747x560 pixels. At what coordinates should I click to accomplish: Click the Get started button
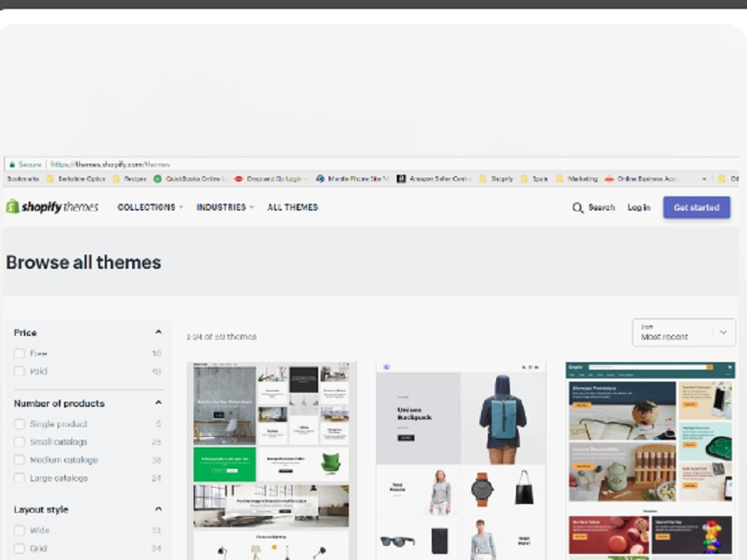pyautogui.click(x=696, y=208)
